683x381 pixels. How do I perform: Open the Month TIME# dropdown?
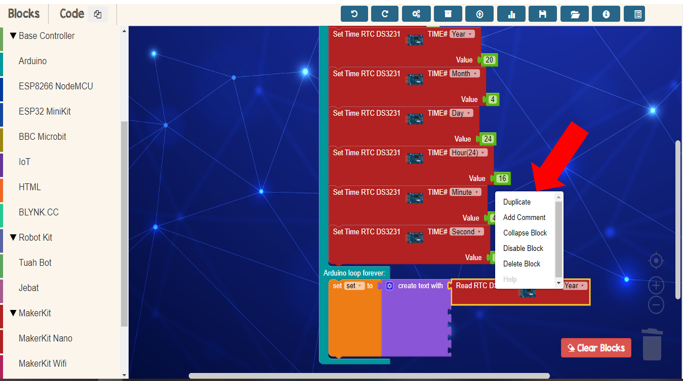coord(464,74)
